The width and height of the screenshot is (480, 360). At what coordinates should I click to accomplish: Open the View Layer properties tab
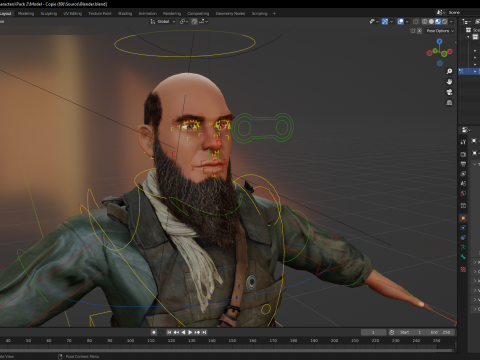(x=463, y=174)
